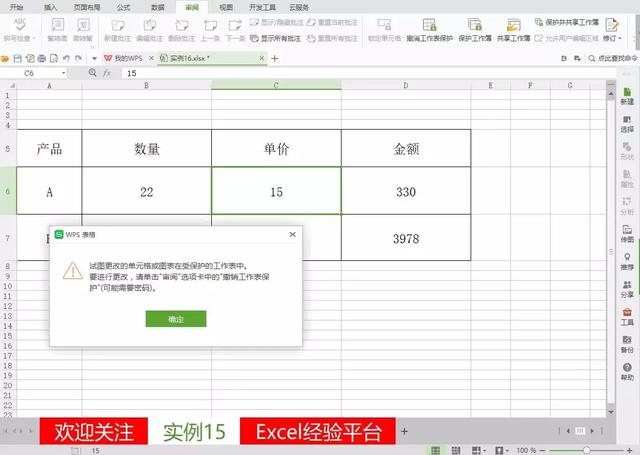
Task: Click the zoom in plus button
Action: coord(629,451)
